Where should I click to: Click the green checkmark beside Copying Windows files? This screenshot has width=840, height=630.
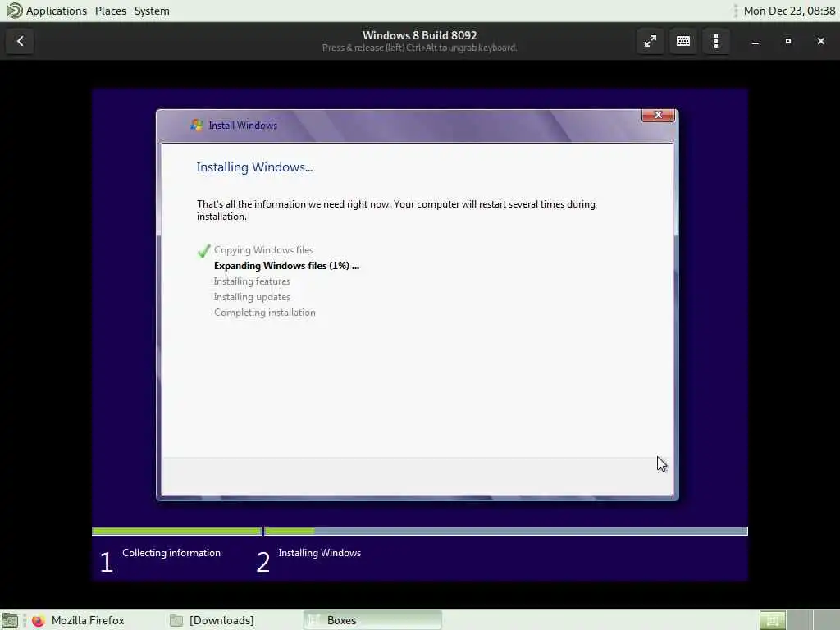point(203,251)
